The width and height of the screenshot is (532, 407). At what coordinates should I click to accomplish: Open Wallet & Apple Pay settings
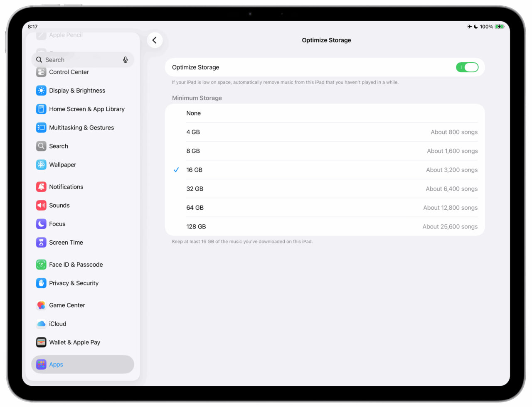pos(74,343)
